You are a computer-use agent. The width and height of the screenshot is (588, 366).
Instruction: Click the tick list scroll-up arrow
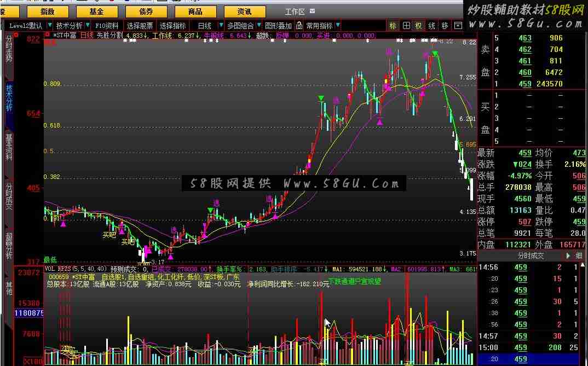point(583,265)
